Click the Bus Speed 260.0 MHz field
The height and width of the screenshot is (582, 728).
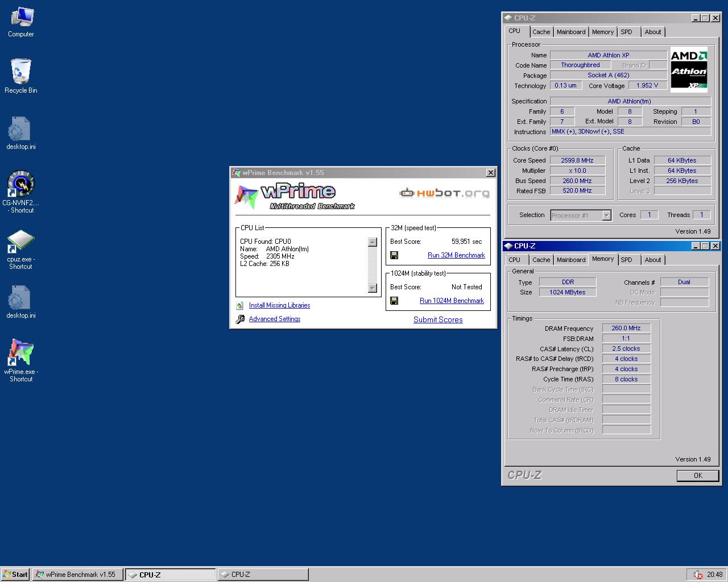[577, 181]
